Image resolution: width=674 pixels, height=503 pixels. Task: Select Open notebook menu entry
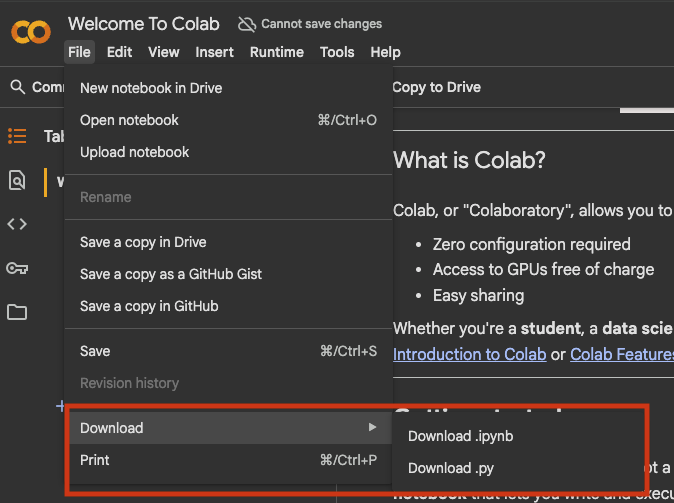click(x=228, y=120)
